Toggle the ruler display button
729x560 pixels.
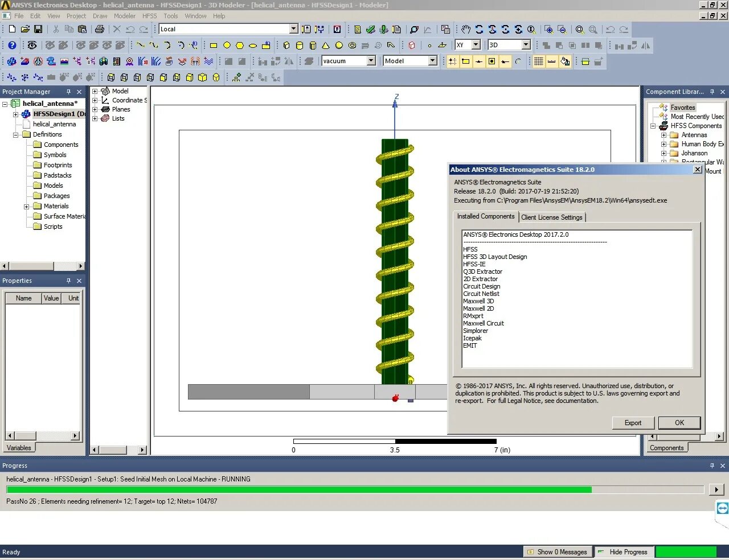[551, 61]
